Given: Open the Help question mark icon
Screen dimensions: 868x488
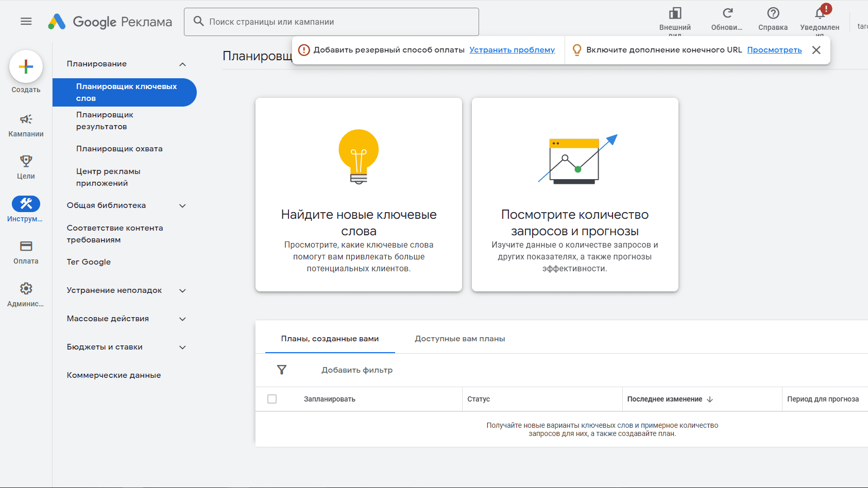Looking at the screenshot, I should point(773,13).
